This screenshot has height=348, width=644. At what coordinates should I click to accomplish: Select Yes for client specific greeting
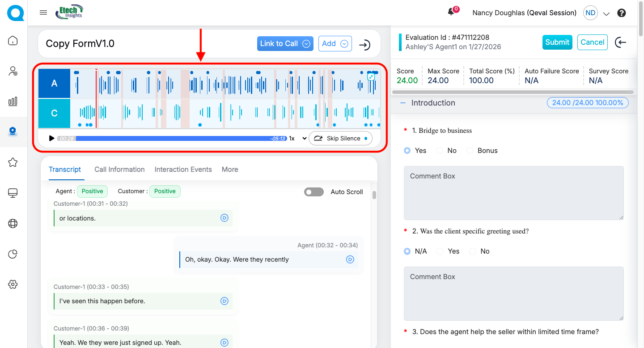pyautogui.click(x=440, y=251)
